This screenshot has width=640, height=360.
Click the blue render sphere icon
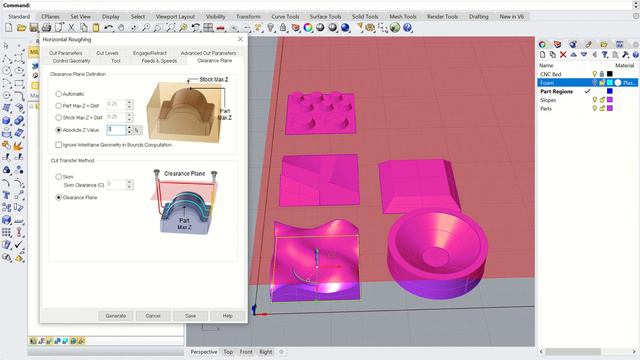tap(345, 27)
